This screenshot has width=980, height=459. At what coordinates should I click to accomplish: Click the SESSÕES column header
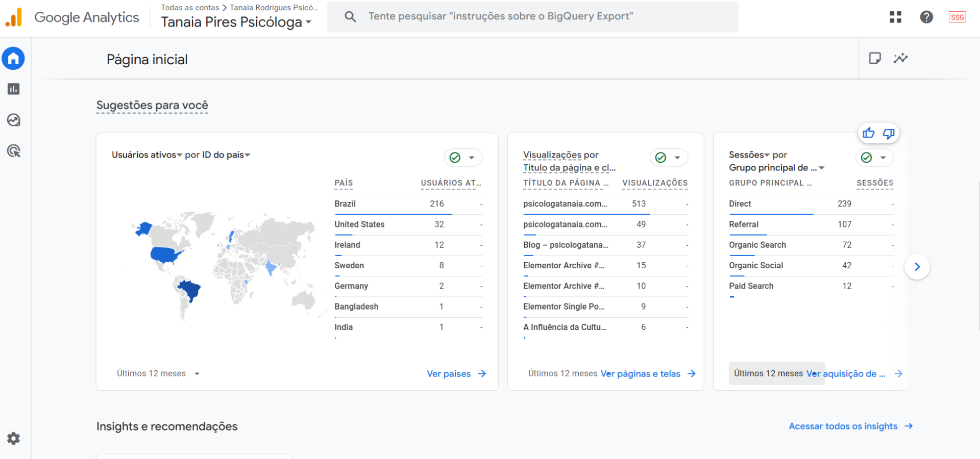pyautogui.click(x=875, y=183)
